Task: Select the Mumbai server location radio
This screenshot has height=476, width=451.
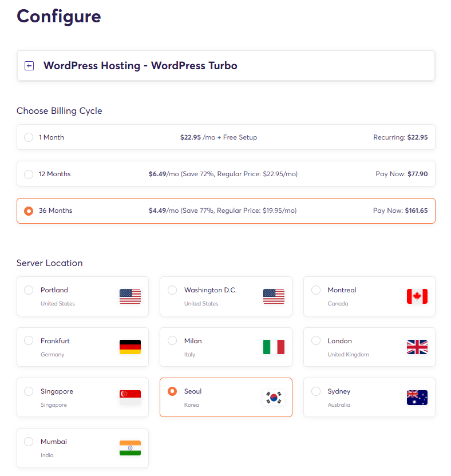Action: [x=29, y=442]
